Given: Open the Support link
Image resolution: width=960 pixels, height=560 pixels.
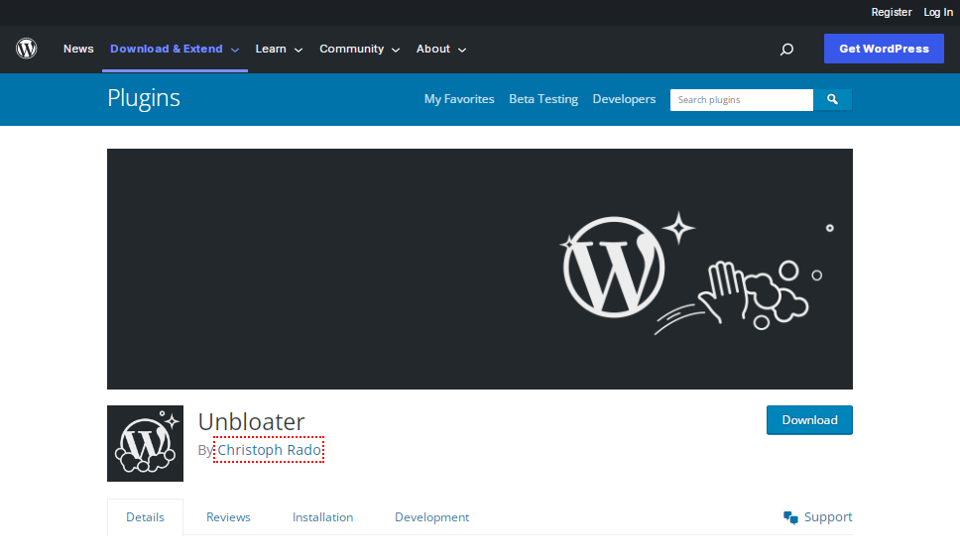Looking at the screenshot, I should 828,517.
